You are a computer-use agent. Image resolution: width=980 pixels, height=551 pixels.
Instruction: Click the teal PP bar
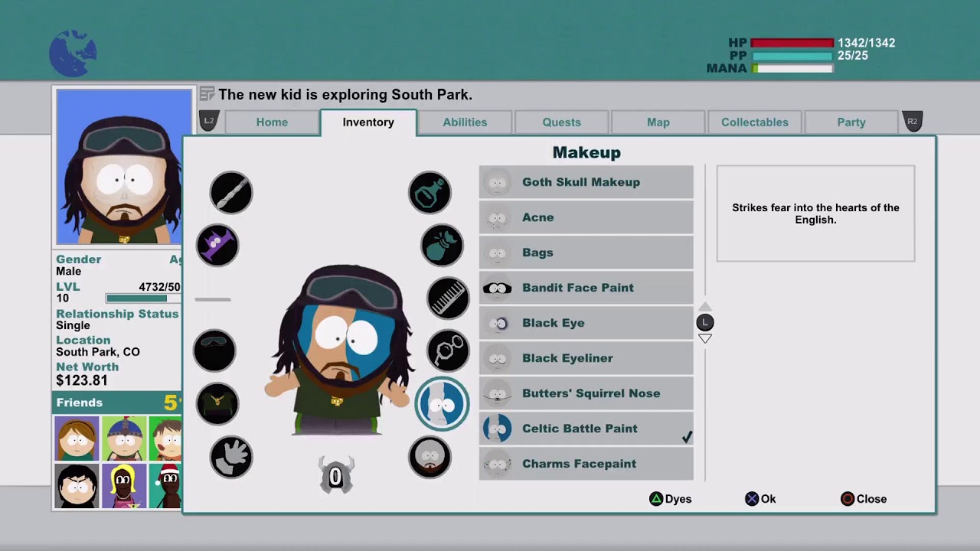click(x=792, y=56)
